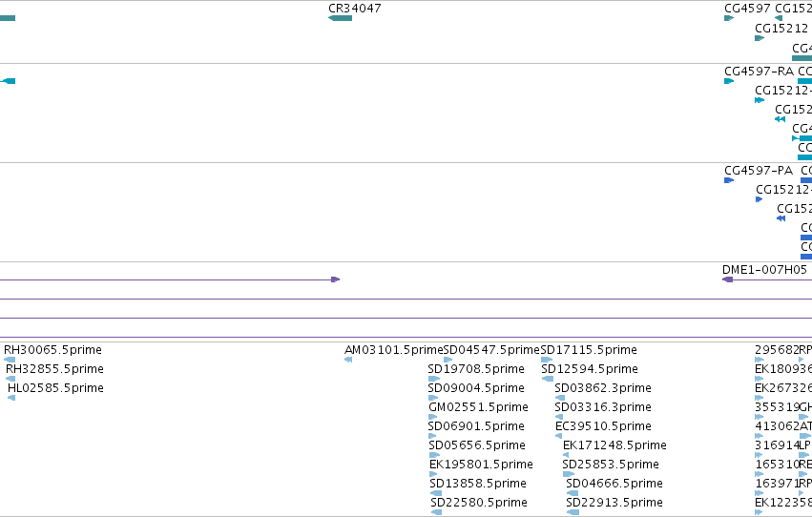Click the GM02551.5prime label
812x517 pixels.
(478, 407)
